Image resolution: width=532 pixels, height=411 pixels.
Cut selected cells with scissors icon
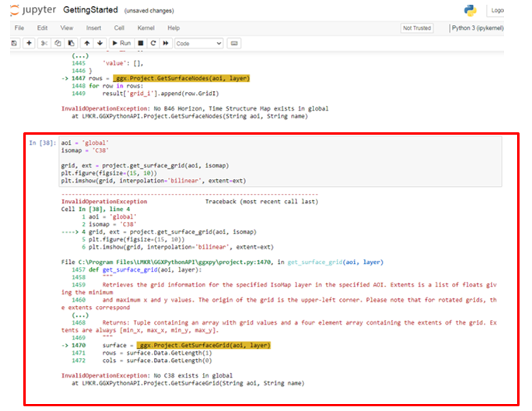click(x=44, y=43)
